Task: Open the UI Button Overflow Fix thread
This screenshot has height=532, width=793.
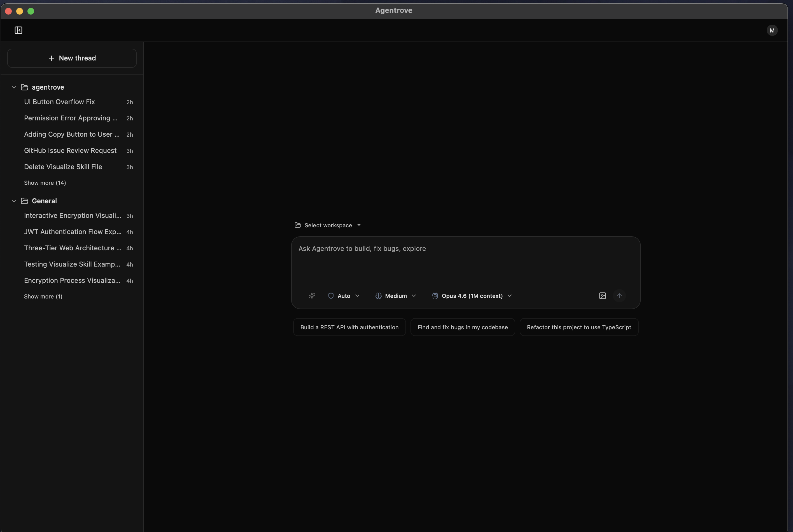Action: (x=59, y=102)
